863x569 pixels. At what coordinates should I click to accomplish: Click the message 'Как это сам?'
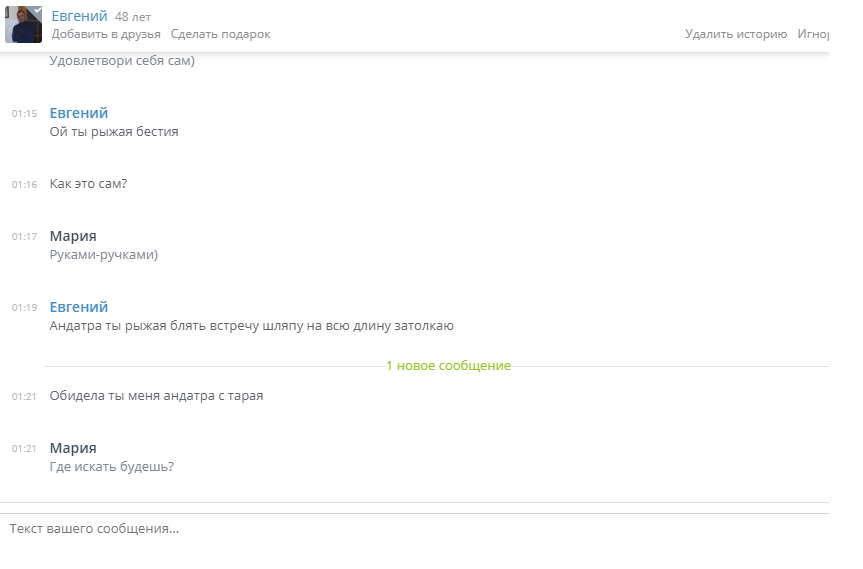88,184
